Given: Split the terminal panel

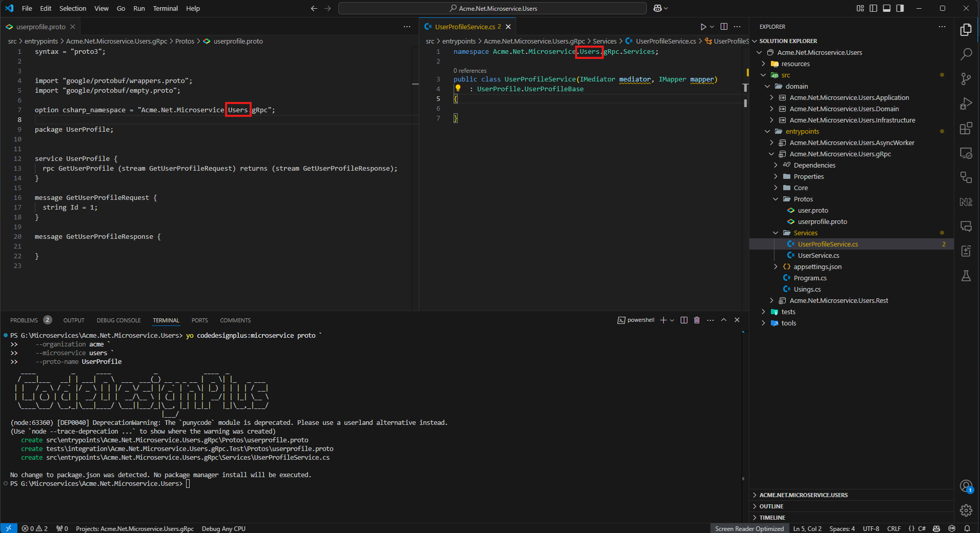Looking at the screenshot, I should pos(684,320).
